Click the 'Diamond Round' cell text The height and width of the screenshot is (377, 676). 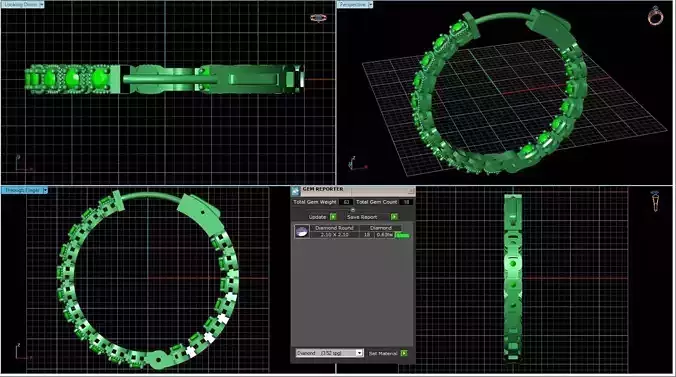coord(334,228)
